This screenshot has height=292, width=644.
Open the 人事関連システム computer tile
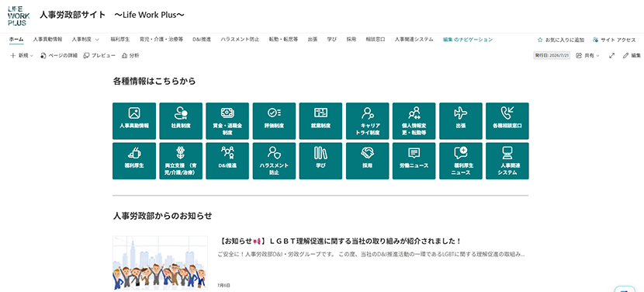(x=507, y=161)
